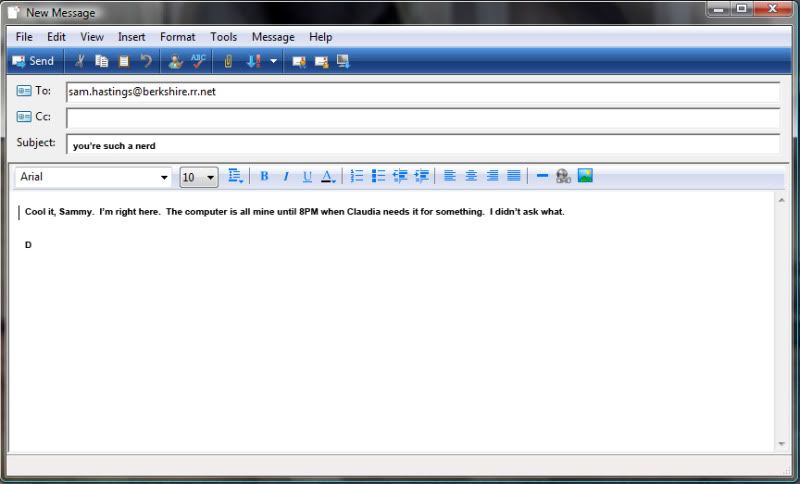Encrypt the message using the envelope lock icon
Image resolution: width=800 pixels, height=484 pixels.
click(x=321, y=62)
